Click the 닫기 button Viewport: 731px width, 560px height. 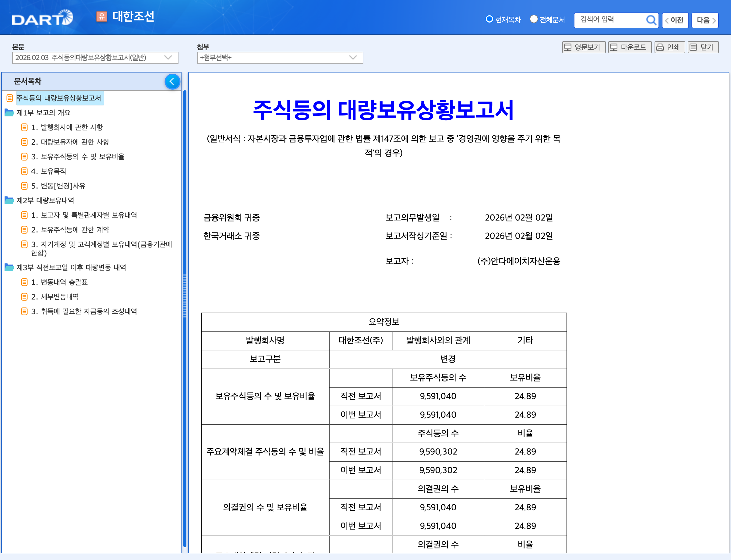(x=703, y=47)
